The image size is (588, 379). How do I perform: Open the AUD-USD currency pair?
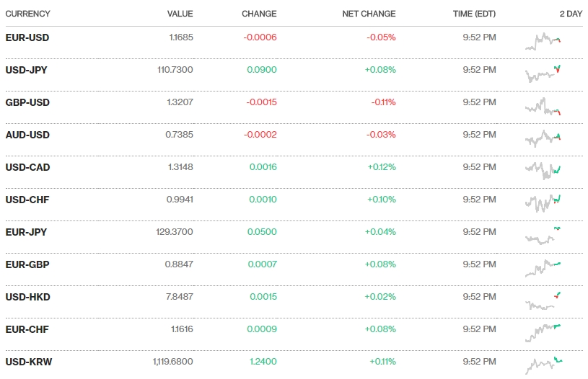click(27, 135)
